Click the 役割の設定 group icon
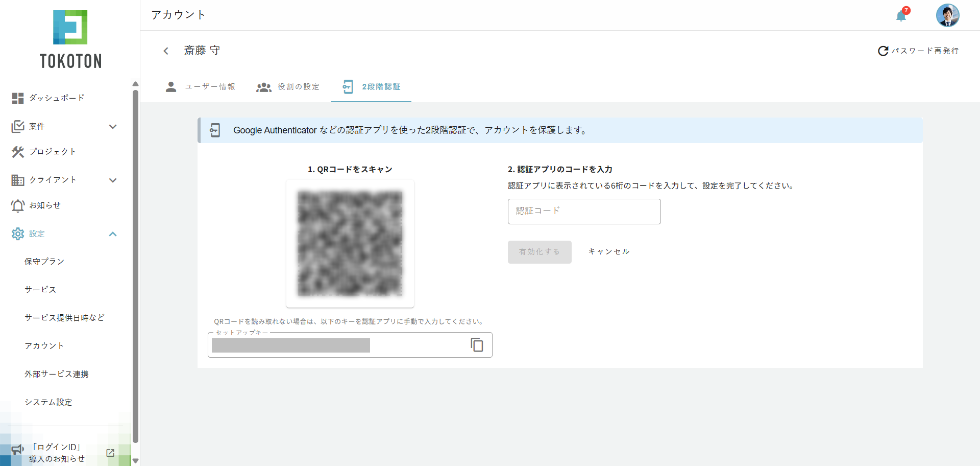 (x=263, y=87)
